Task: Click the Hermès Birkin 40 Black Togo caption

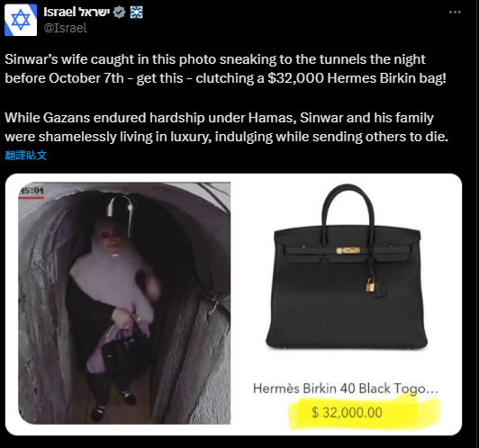Action: point(346,389)
